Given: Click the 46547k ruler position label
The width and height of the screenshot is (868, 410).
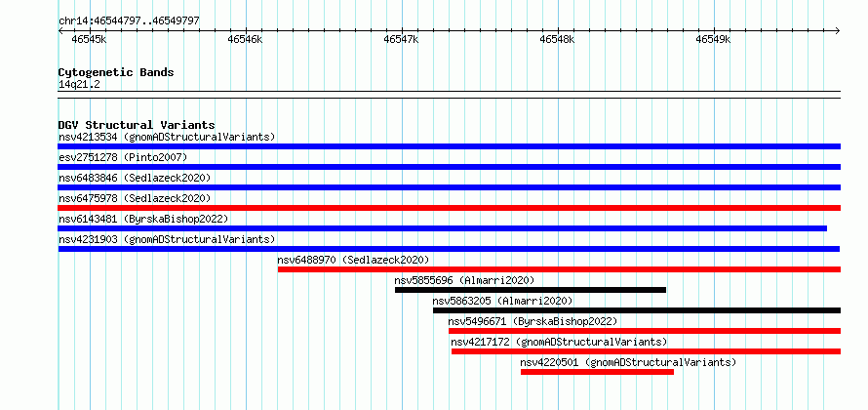Looking at the screenshot, I should coord(402,39).
